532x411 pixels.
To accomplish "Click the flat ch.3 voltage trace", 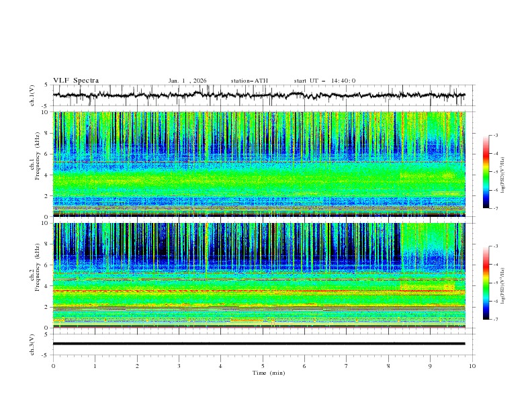I will pyautogui.click(x=259, y=344).
